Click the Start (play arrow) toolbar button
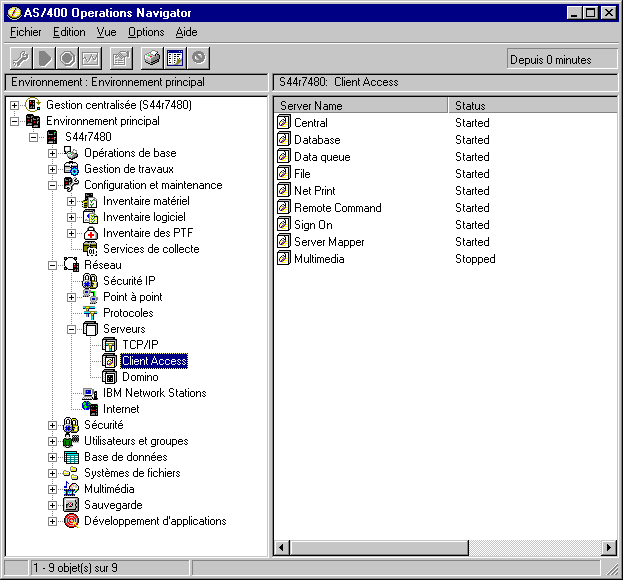This screenshot has height=580, width=623. click(x=44, y=59)
